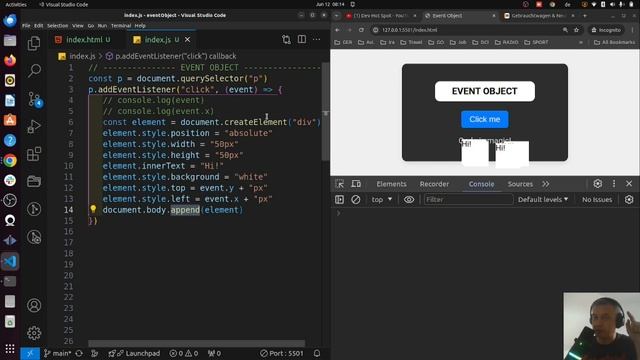This screenshot has height=360, width=640.
Task: Open the Edit menu
Action: (38, 25)
